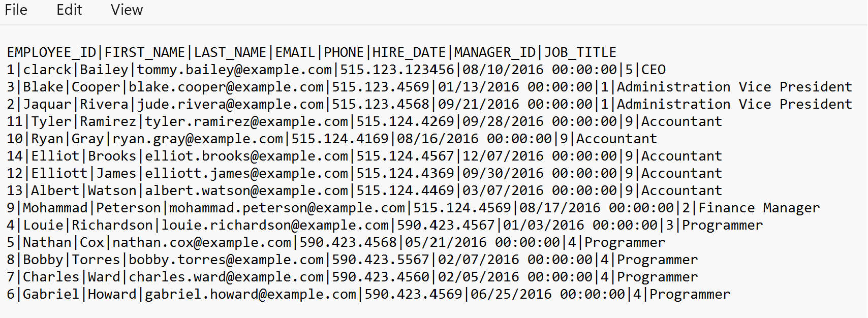
Task: Place cursor on tommy.bailey@example.com email
Action: pos(234,70)
